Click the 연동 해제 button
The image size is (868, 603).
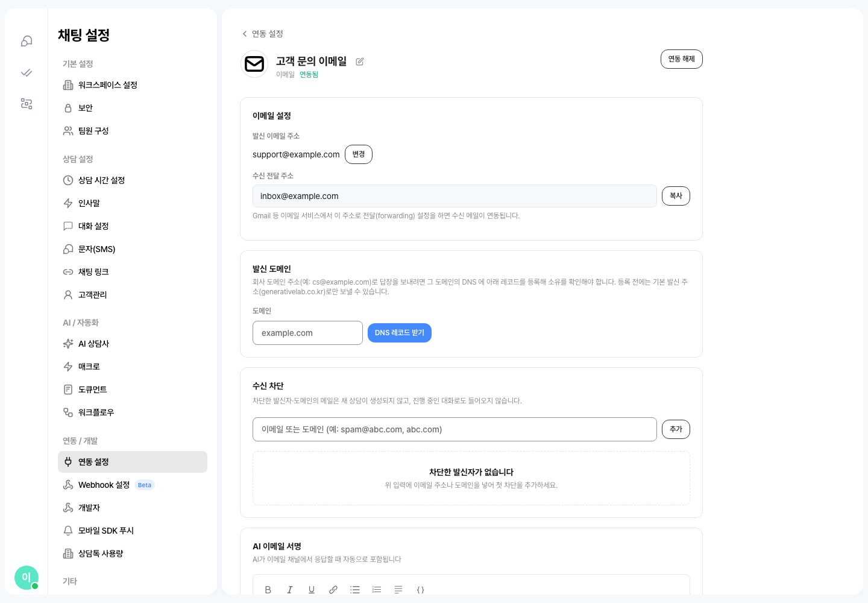point(682,59)
